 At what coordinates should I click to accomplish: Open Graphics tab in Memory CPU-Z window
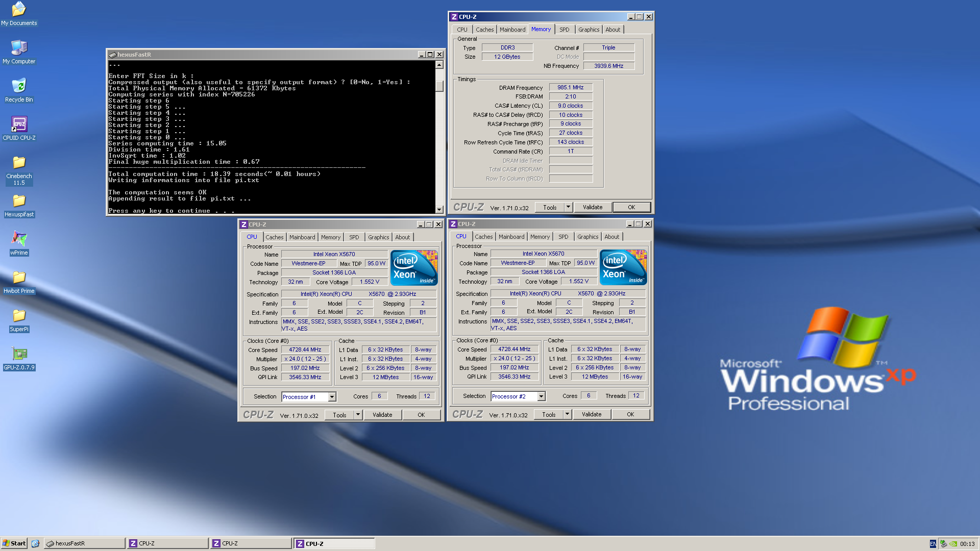(589, 30)
